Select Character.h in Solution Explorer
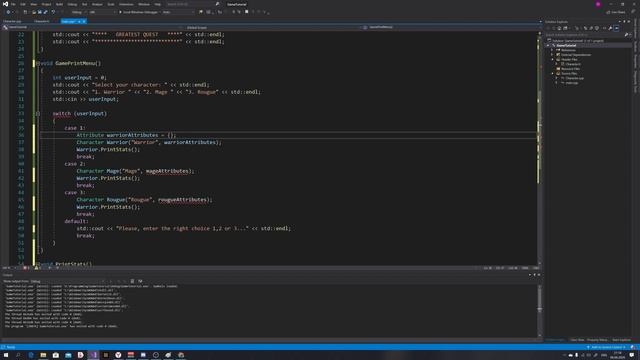The height and width of the screenshot is (360, 640). point(573,64)
